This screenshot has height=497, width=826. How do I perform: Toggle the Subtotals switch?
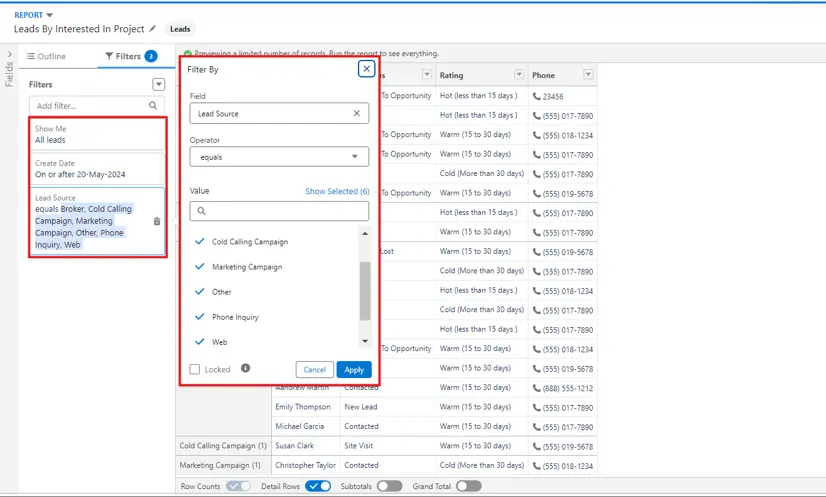[x=390, y=486]
